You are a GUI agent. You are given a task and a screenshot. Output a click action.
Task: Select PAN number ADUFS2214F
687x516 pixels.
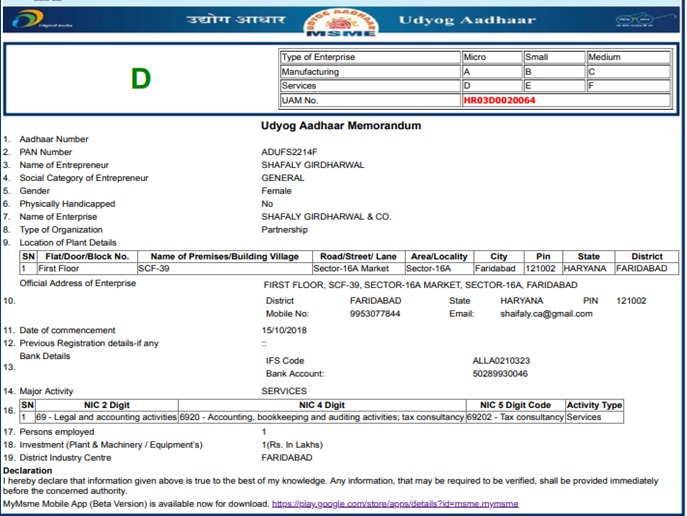pyautogui.click(x=289, y=152)
